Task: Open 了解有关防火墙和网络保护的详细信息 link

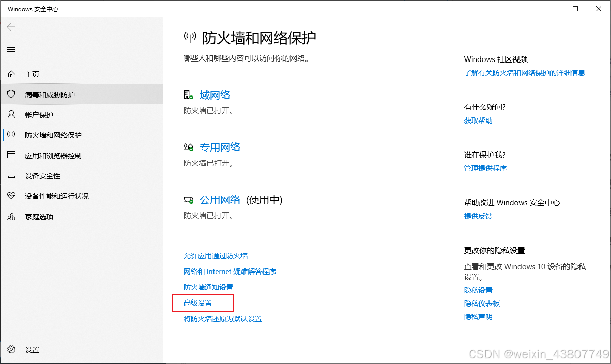Action: (525, 73)
